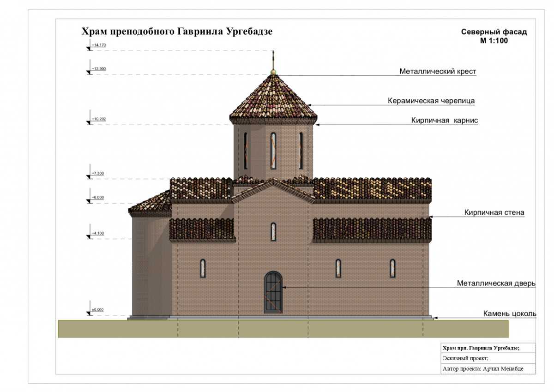The height and width of the screenshot is (392, 554).
Task: Select the elevation mark +6.000
Action: coord(98,198)
